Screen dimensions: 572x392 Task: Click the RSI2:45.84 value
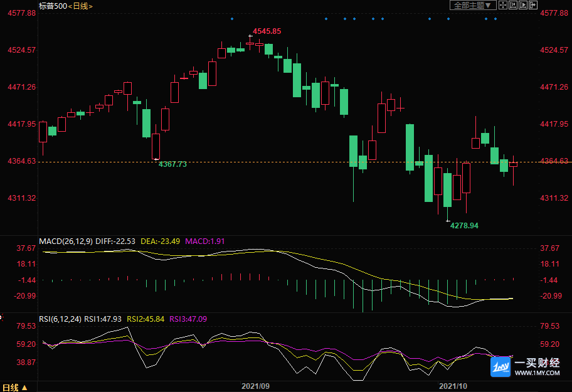(x=146, y=319)
